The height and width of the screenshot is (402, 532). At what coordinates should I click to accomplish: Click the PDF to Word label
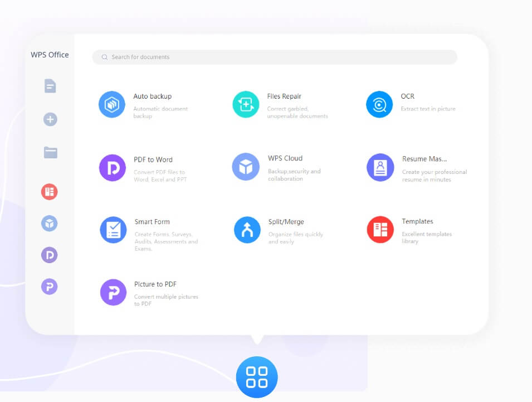point(153,159)
